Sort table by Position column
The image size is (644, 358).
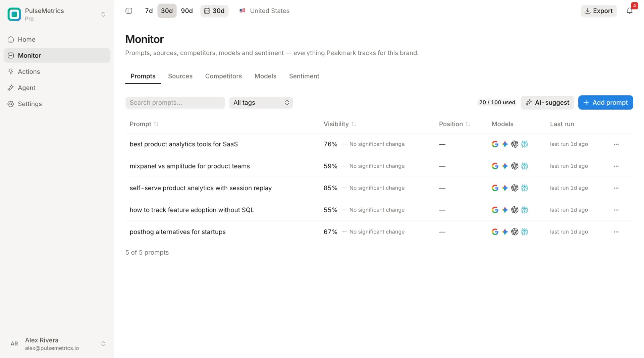tap(454, 124)
